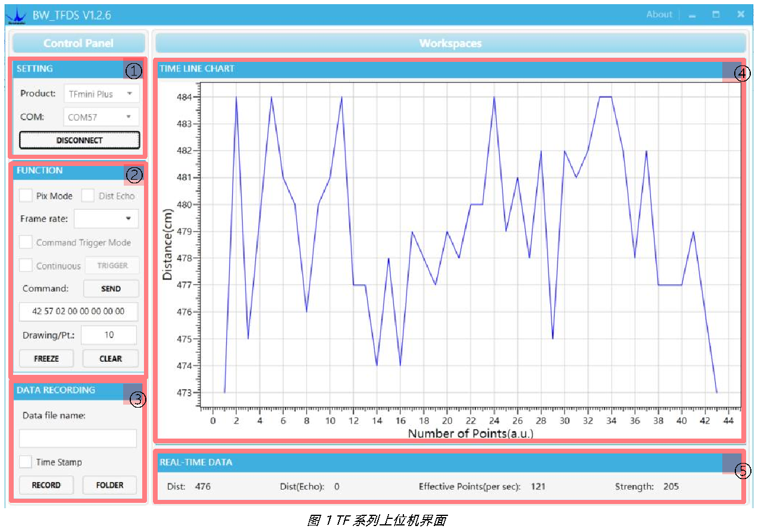This screenshot has width=758, height=532.
Task: Open the data FOLDER button
Action: click(x=109, y=485)
